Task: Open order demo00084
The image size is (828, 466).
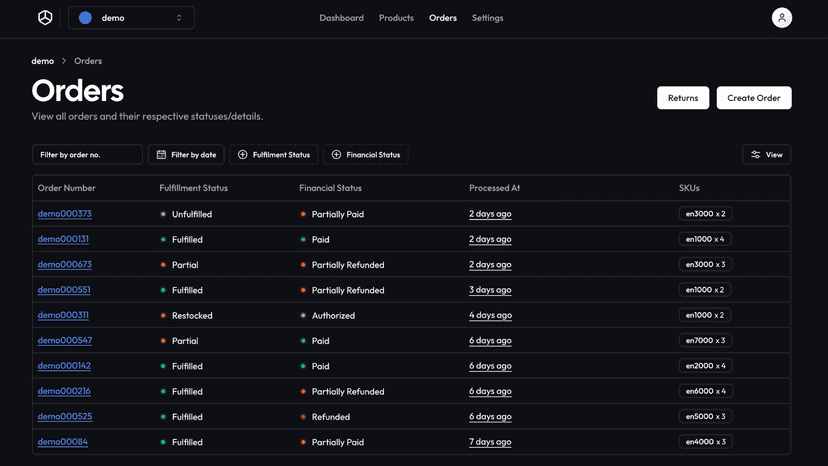Action: [62, 442]
